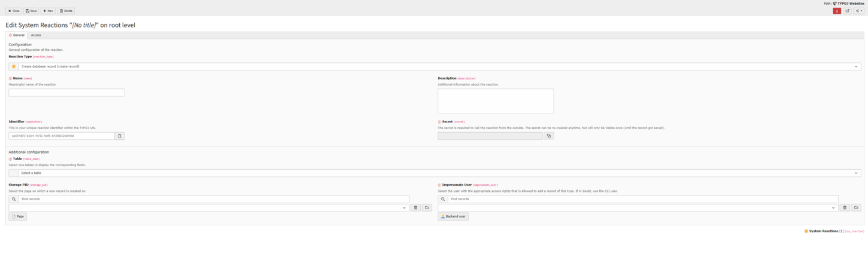Create a New reaction record

tap(48, 11)
